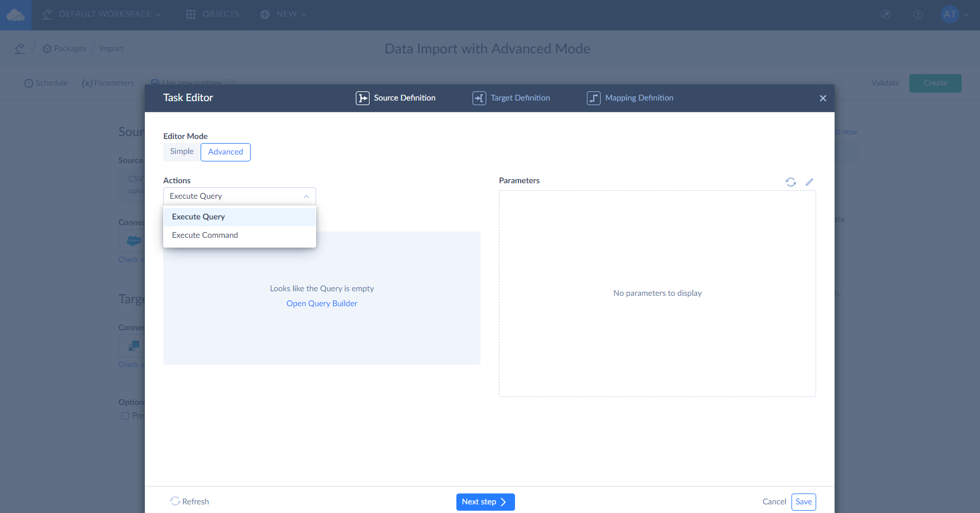
Task: Click the Next step button
Action: [x=486, y=502]
